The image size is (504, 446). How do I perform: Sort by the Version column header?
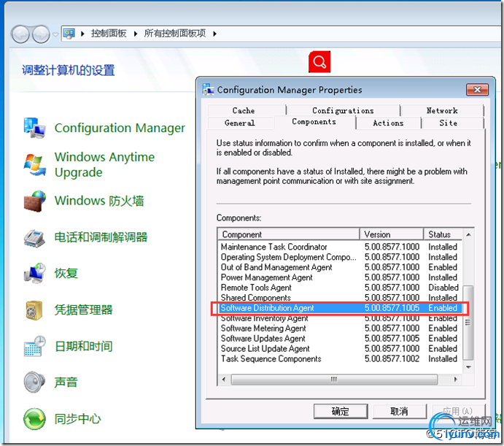[392, 234]
